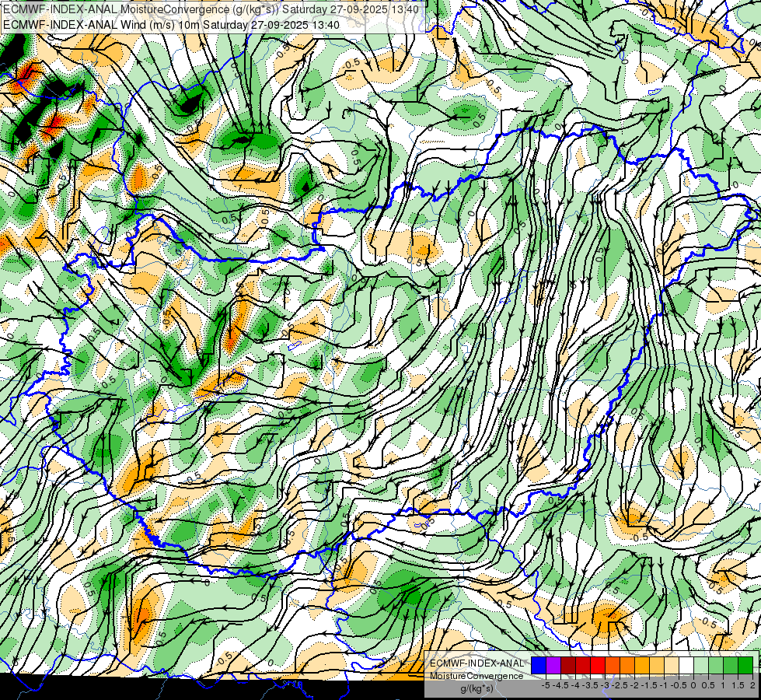Click the darkest red legend swatch
The width and height of the screenshot is (761, 700).
click(568, 665)
